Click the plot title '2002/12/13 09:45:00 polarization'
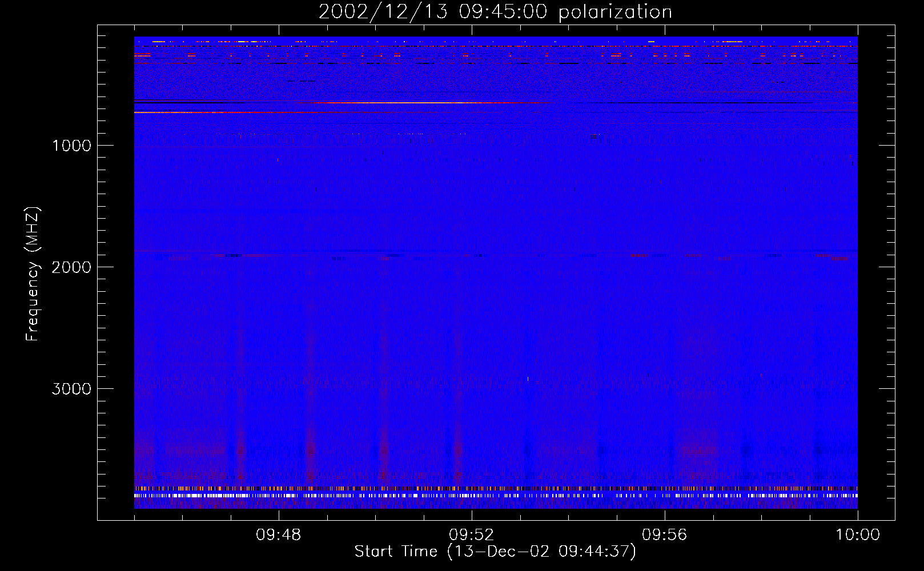 click(495, 12)
